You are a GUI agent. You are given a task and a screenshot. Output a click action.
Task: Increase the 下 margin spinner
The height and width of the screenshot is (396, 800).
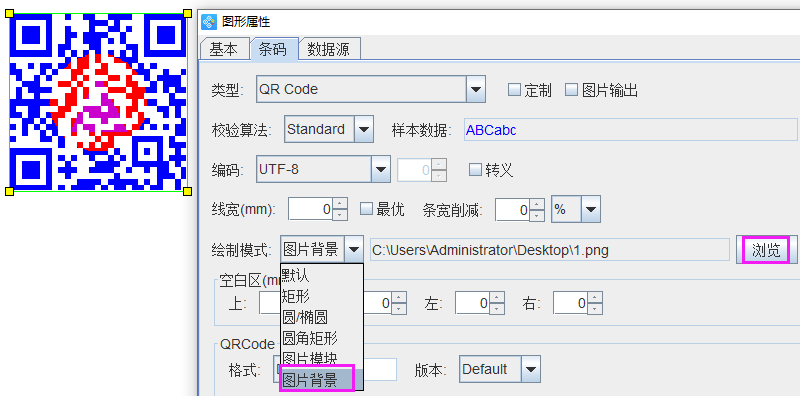tap(400, 298)
